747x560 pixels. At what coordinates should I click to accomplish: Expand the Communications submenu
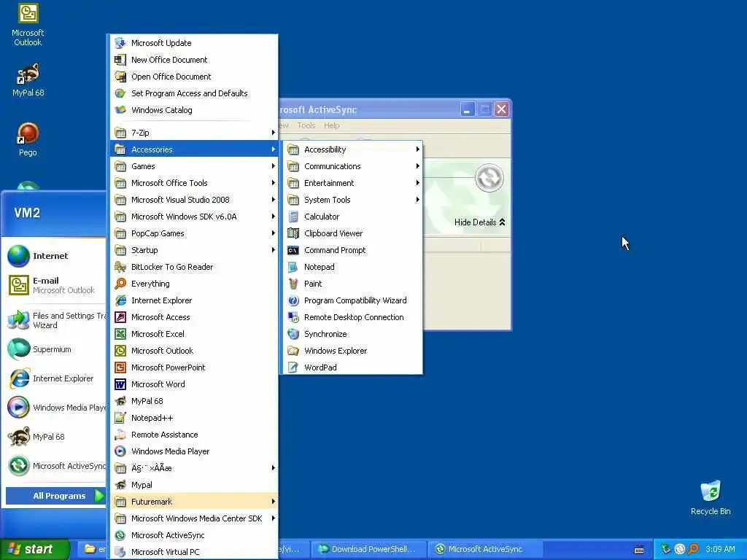click(352, 166)
